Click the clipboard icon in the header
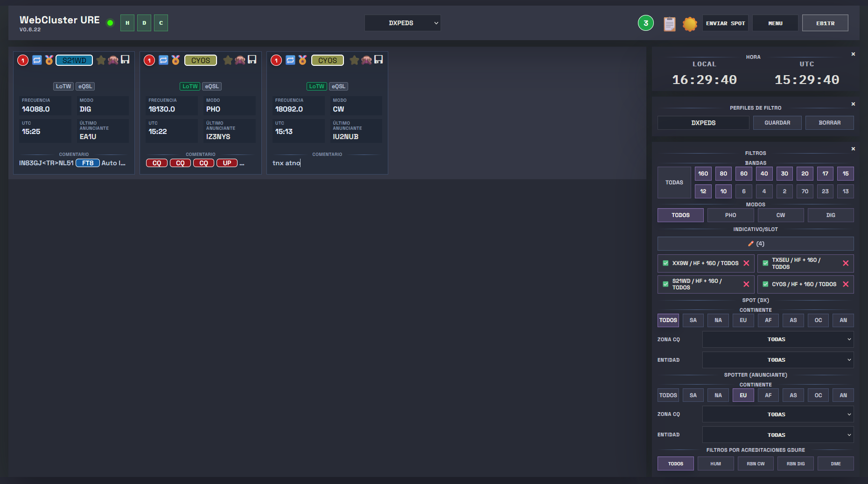The image size is (868, 484). point(669,23)
